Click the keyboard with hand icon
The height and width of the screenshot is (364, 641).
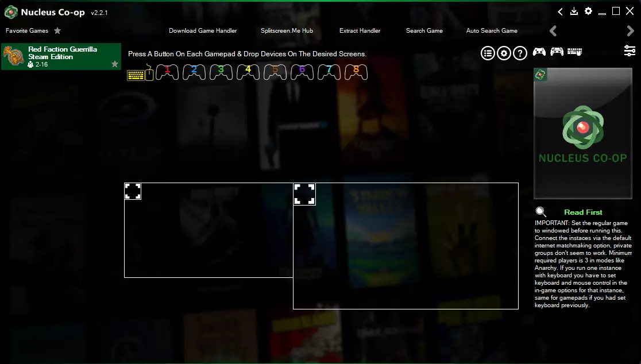pos(574,52)
